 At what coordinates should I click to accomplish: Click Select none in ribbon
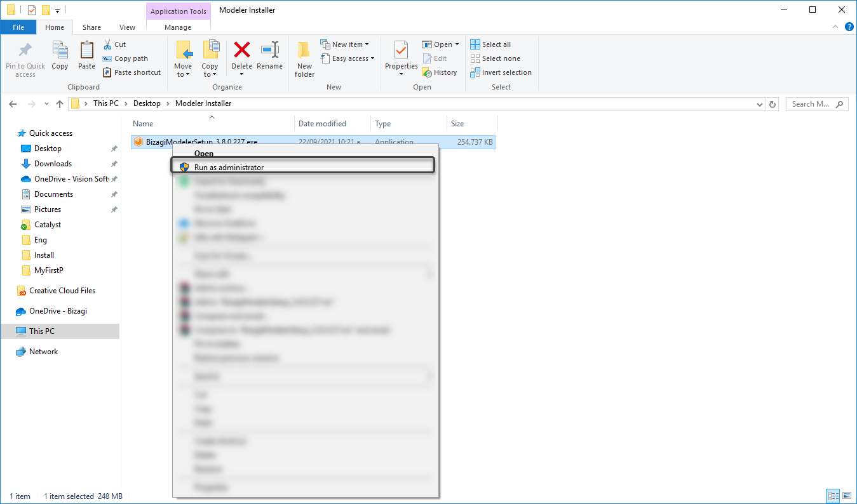point(495,58)
